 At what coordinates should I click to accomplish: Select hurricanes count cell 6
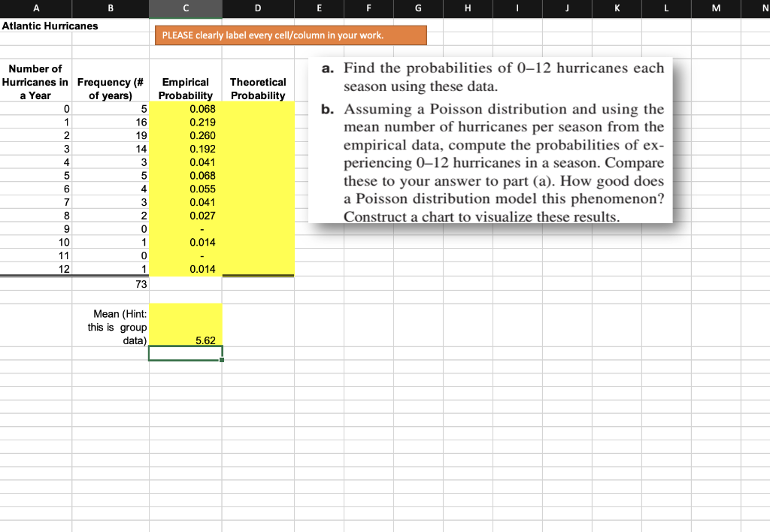point(36,189)
